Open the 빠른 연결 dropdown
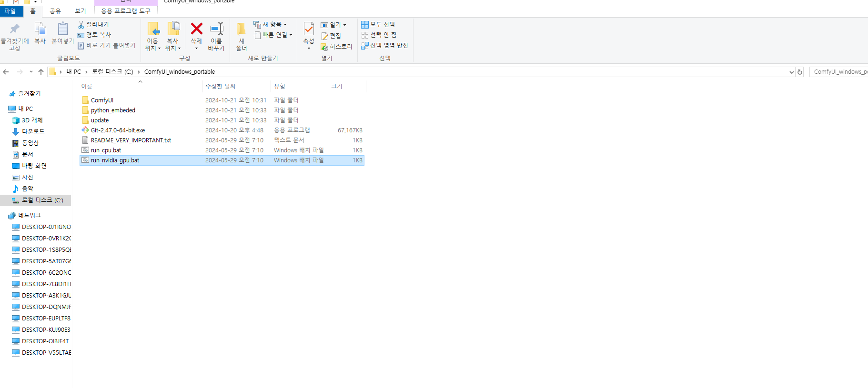 pyautogui.click(x=273, y=35)
